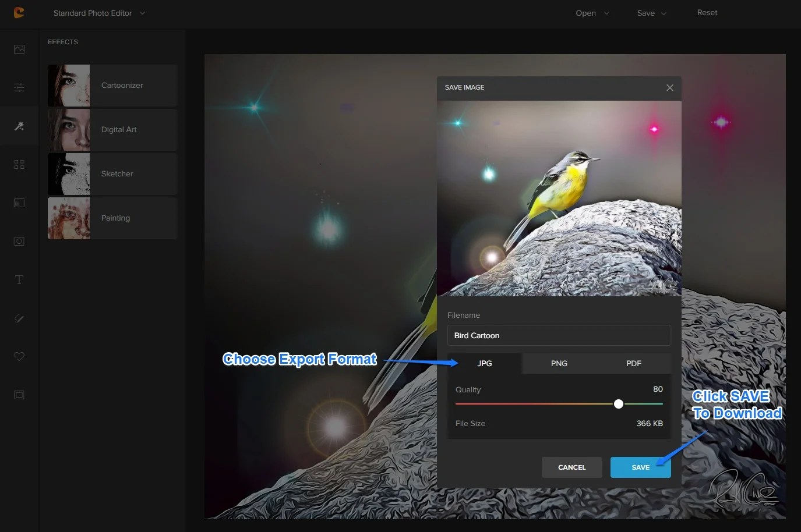Switch to the PNG format tab
801x532 pixels.
[559, 363]
